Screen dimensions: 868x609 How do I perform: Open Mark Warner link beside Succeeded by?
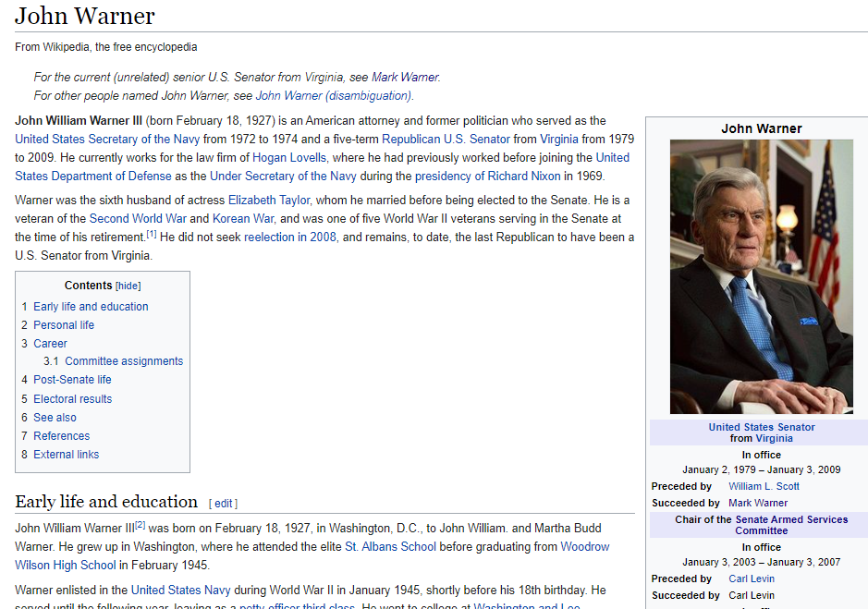pos(758,503)
